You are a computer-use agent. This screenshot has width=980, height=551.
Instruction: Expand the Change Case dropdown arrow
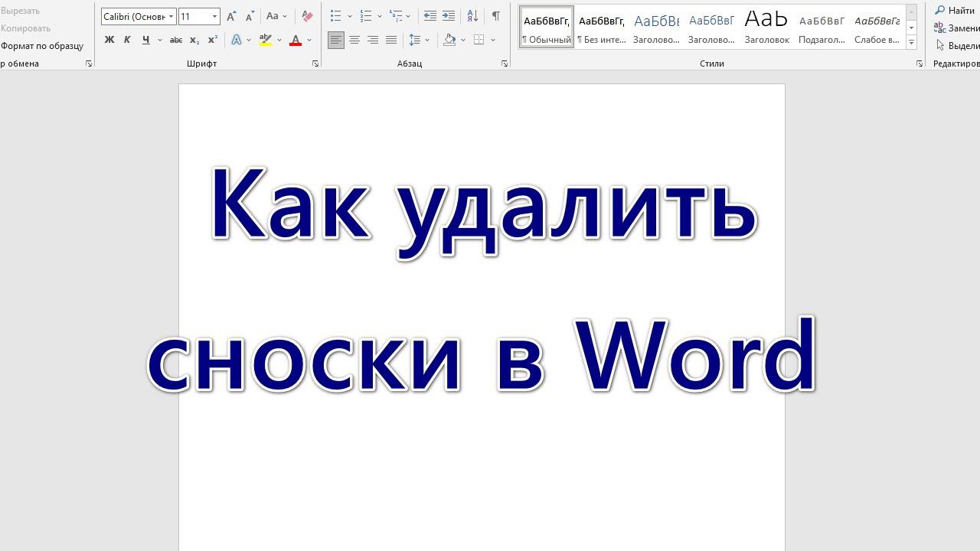tap(285, 16)
